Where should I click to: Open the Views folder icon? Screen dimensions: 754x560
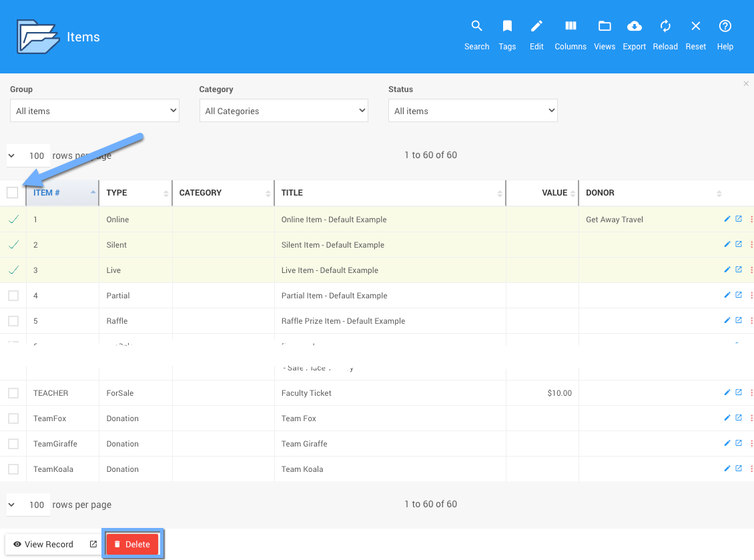coord(605,27)
